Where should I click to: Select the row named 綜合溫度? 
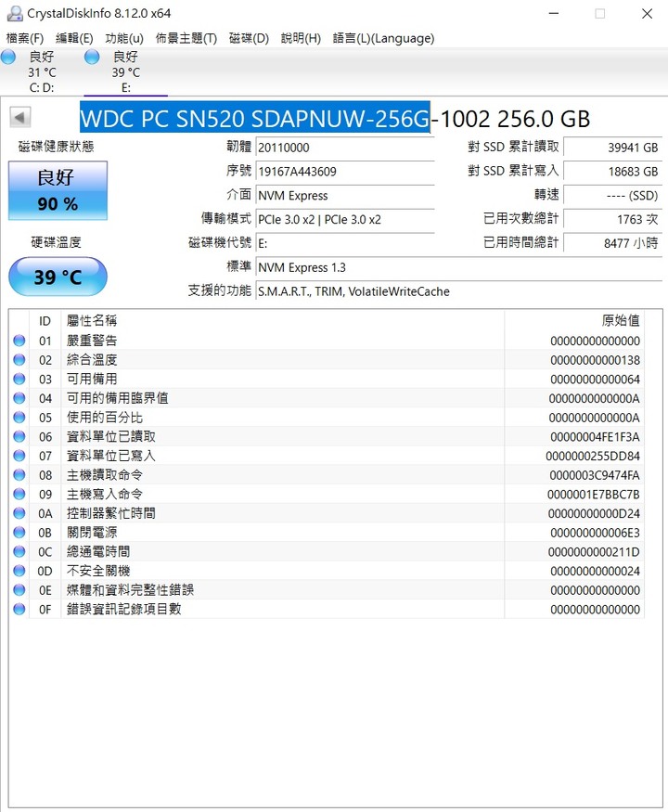click(x=327, y=359)
